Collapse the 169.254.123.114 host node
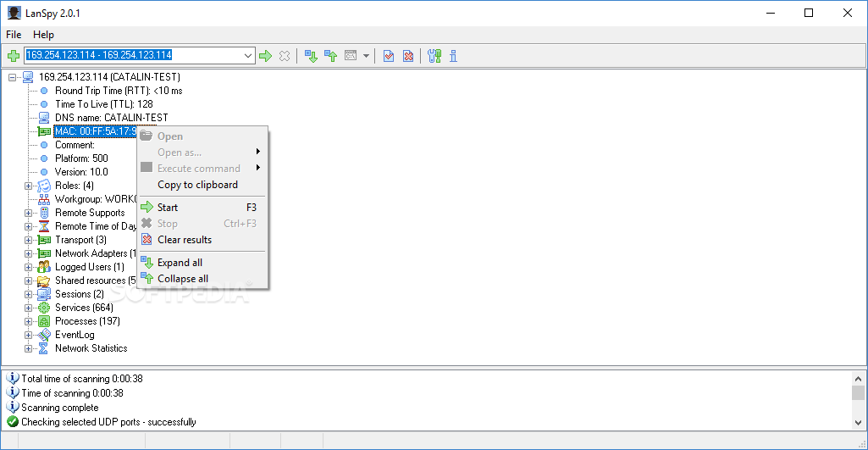The width and height of the screenshot is (868, 450). click(12, 78)
